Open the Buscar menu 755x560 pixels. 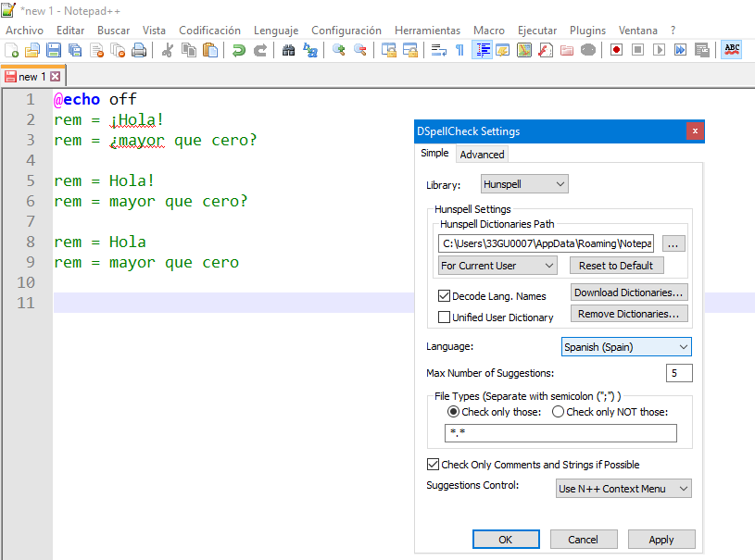click(113, 31)
